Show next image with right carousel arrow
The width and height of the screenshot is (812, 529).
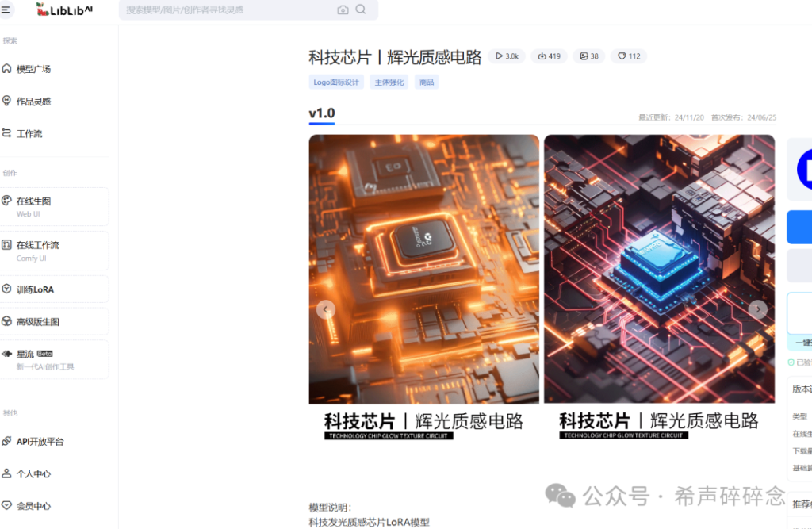click(x=758, y=309)
